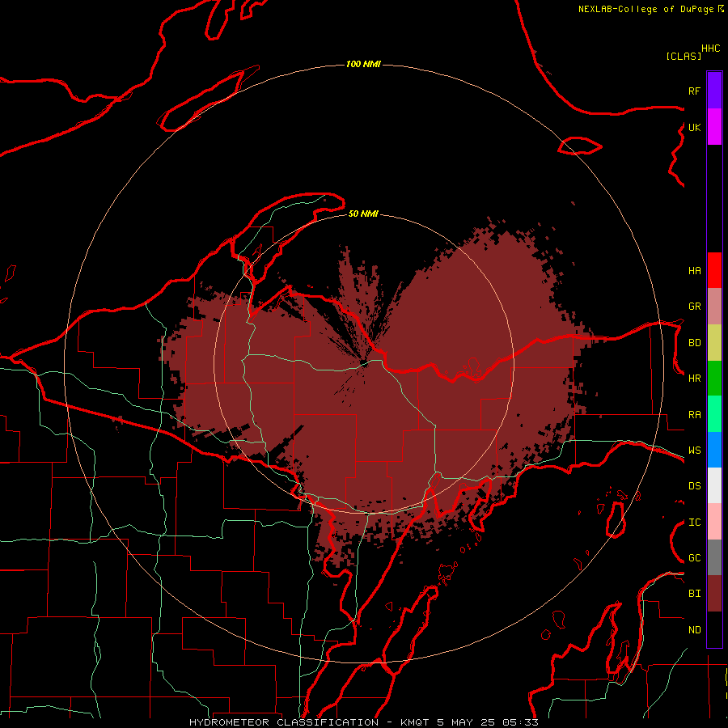Select the BD yellow legend swatch
The height and width of the screenshot is (728, 728).
pyautogui.click(x=714, y=343)
